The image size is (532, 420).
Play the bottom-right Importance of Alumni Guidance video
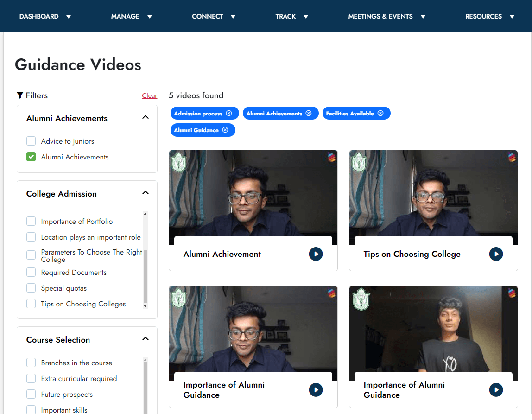click(x=496, y=390)
